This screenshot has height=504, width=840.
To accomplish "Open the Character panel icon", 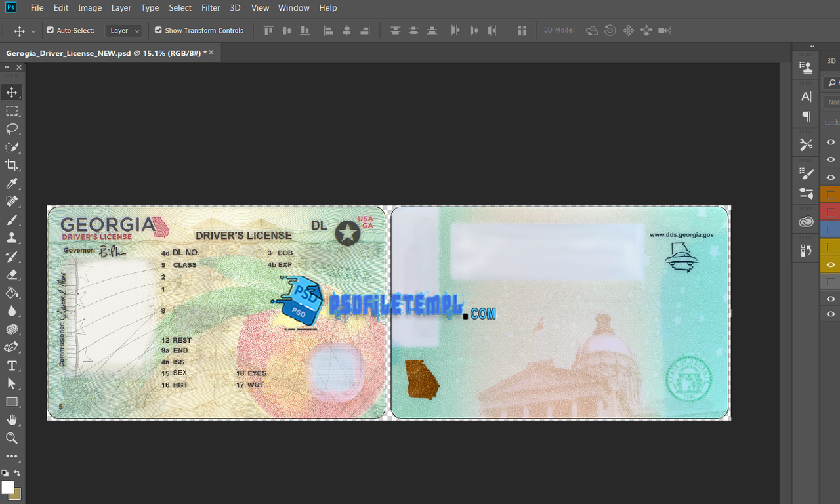I will point(807,97).
